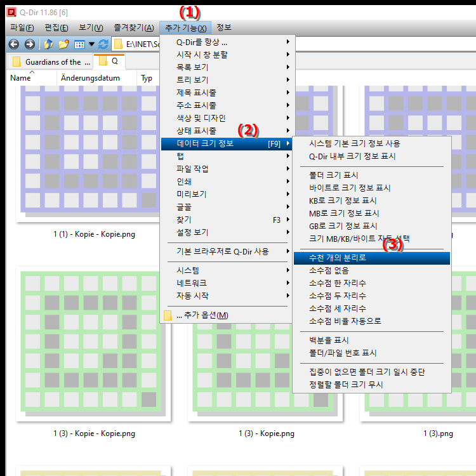476x476 pixels.
Task: Select 소수점 세 자리수 option
Action: [x=372, y=308]
